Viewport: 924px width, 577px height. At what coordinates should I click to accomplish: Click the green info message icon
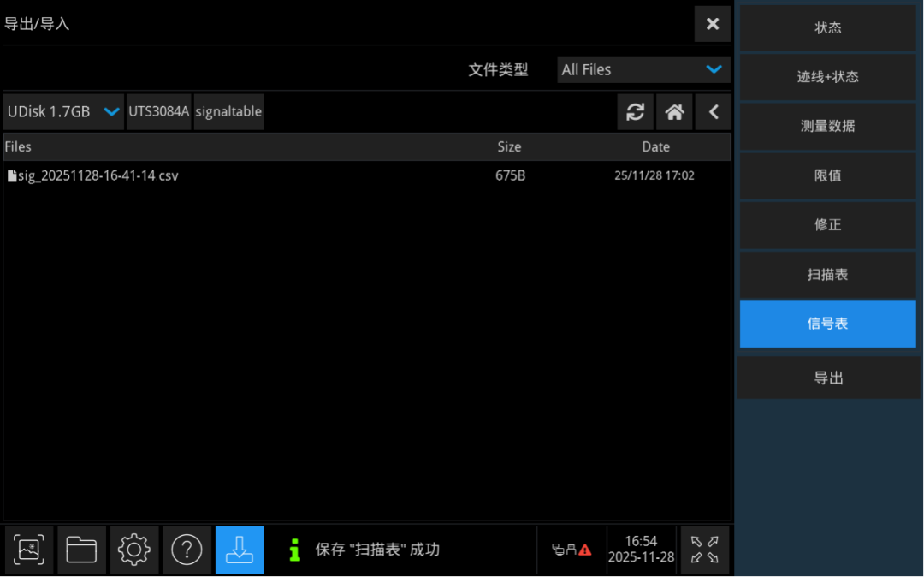coord(294,550)
